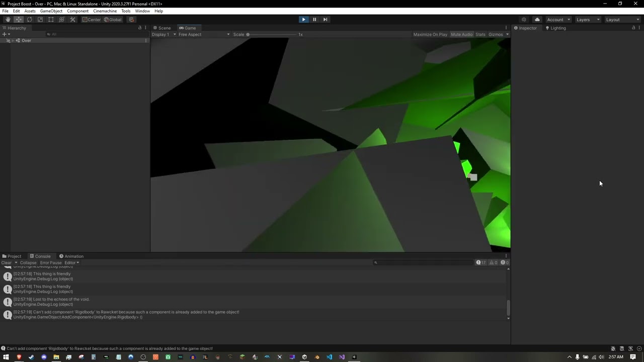Open the Tools menu
Image resolution: width=644 pixels, height=362 pixels.
[x=126, y=11]
